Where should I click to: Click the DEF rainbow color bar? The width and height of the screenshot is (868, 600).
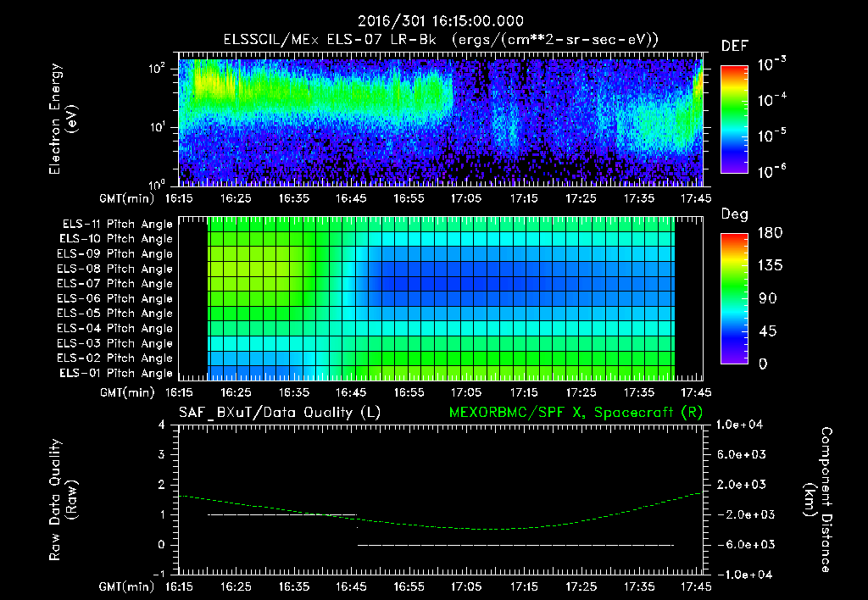pos(734,119)
